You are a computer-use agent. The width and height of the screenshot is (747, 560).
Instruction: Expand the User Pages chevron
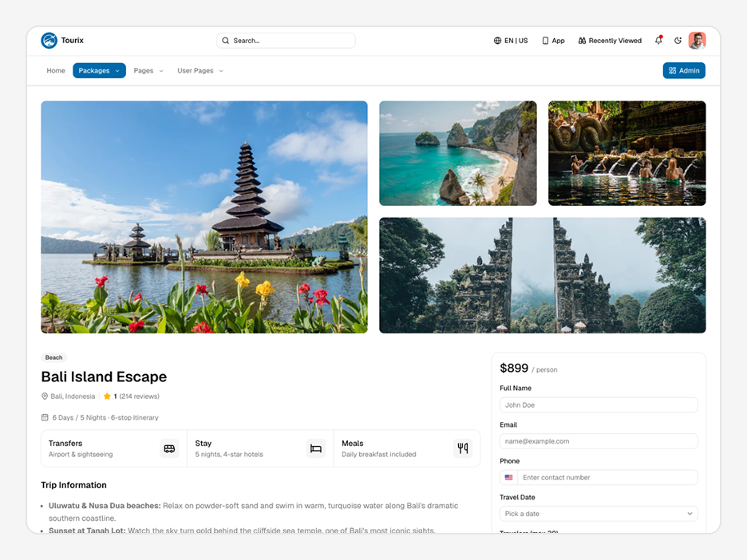221,71
